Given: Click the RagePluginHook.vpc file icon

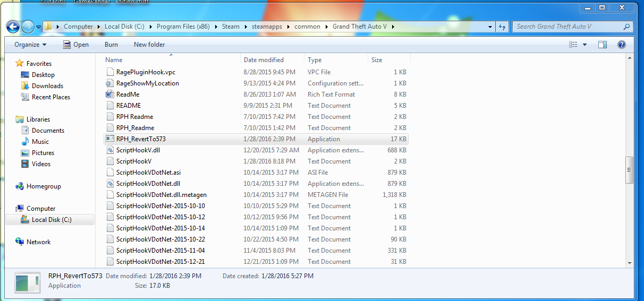Looking at the screenshot, I should pos(110,72).
